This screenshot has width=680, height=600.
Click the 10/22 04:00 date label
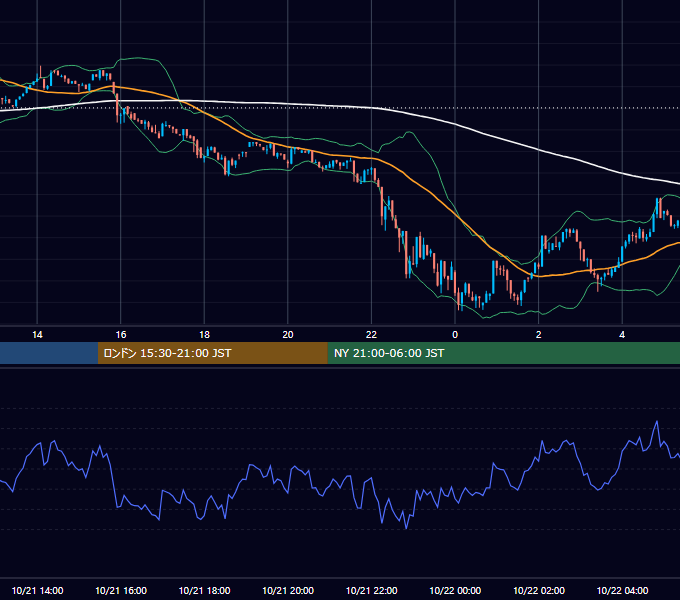[622, 590]
